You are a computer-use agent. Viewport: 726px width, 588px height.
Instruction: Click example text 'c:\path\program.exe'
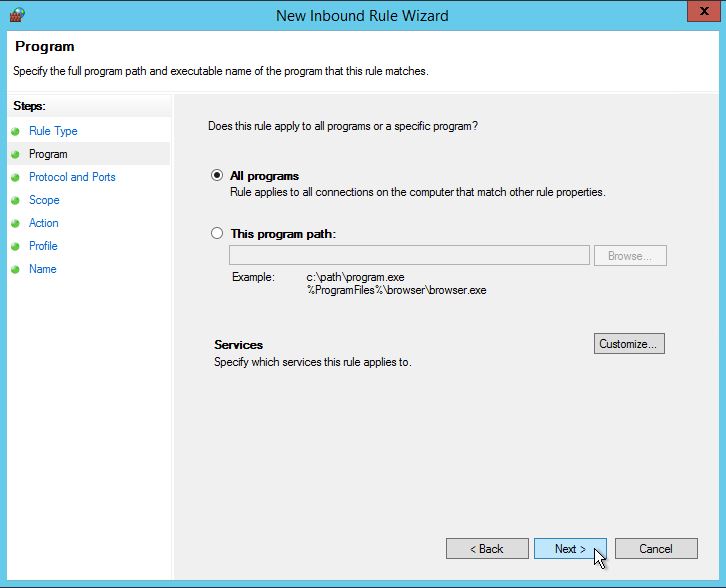[355, 277]
